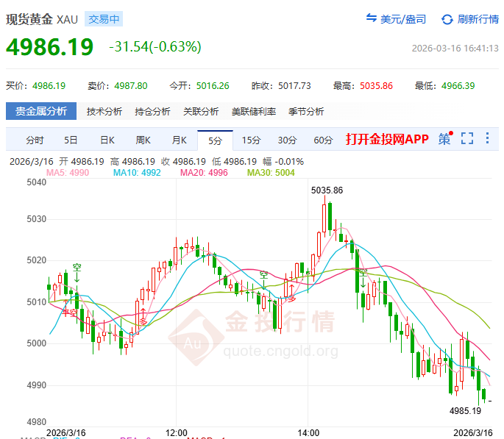Viewport: 504px width, 439px height.
Task: Open the three-dot chart options menu
Action: (x=487, y=138)
